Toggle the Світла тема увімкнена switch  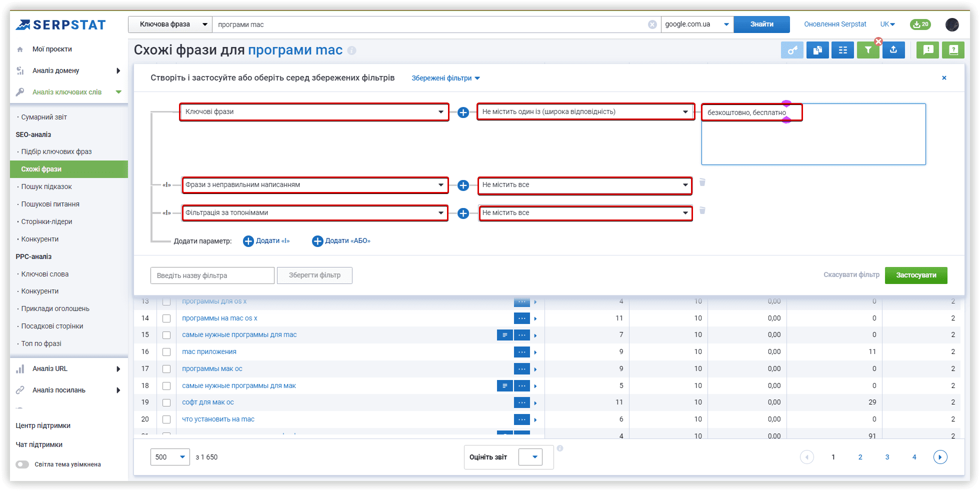(x=22, y=464)
